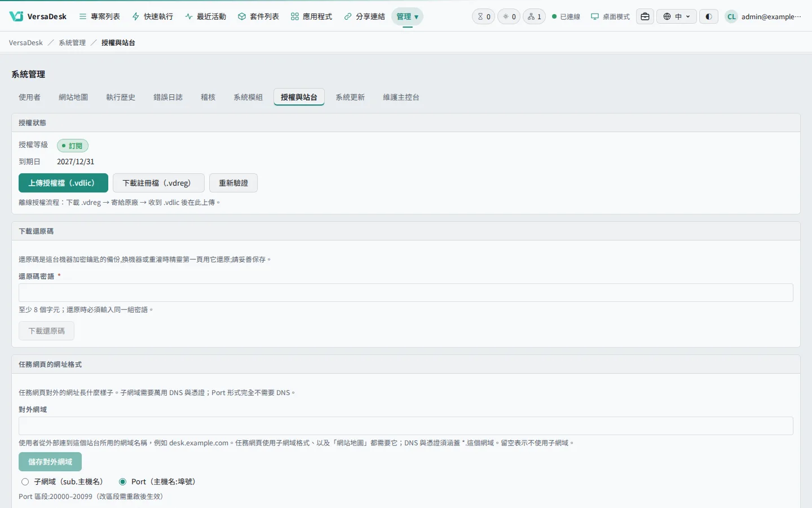Select the 子網域 (sub.主機名) radio option
Viewport: 812px width, 508px height.
click(x=25, y=481)
